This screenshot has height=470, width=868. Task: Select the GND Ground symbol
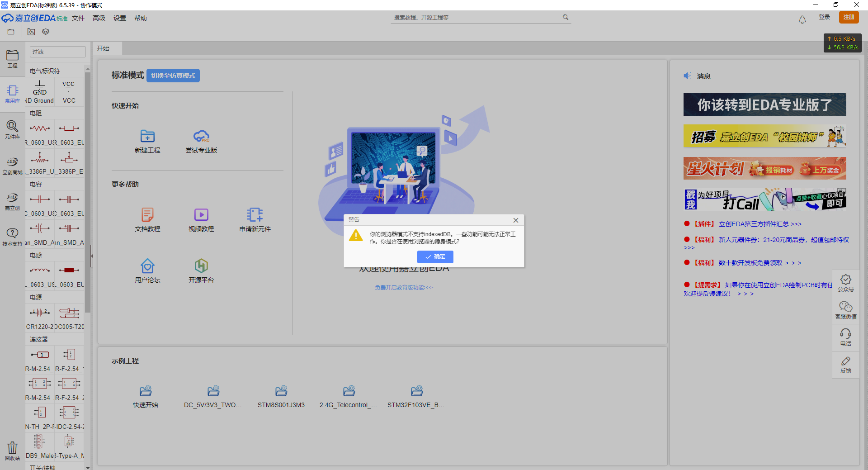[x=40, y=91]
